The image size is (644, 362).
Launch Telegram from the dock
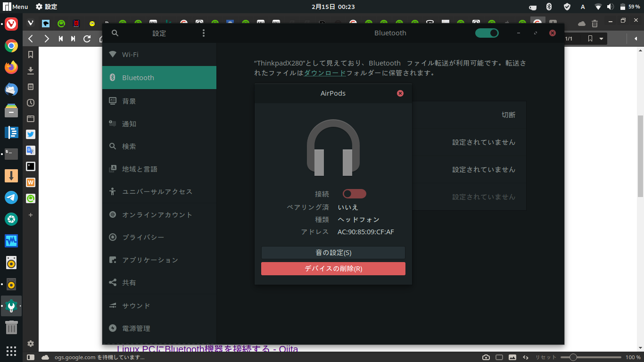[x=11, y=197]
